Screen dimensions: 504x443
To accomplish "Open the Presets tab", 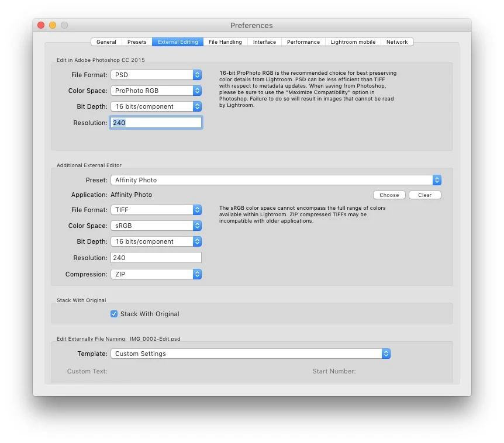I will click(x=137, y=41).
